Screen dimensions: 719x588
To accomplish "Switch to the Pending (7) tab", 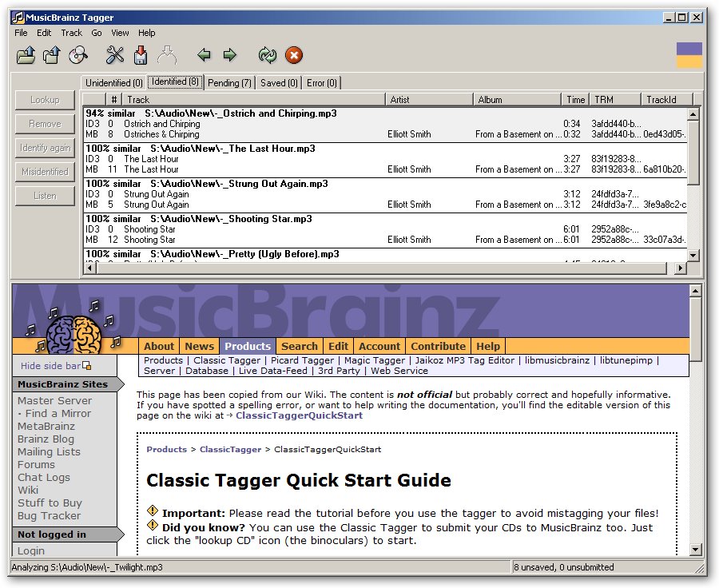I will pos(229,83).
